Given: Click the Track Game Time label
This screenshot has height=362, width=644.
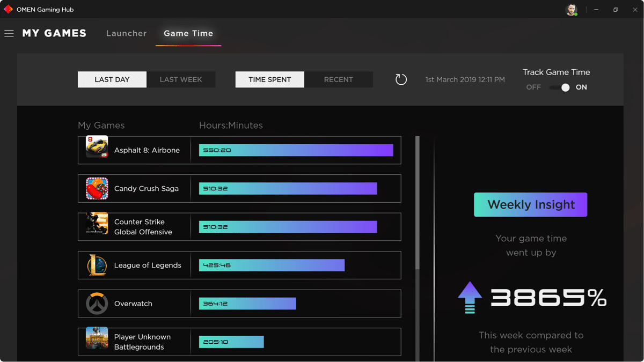Looking at the screenshot, I should (x=557, y=72).
